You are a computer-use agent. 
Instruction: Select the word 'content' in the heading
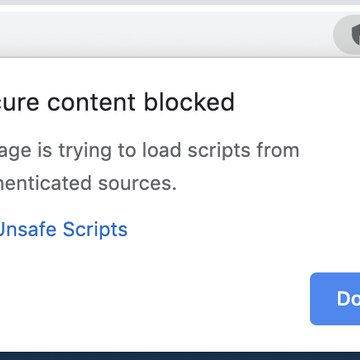click(91, 103)
